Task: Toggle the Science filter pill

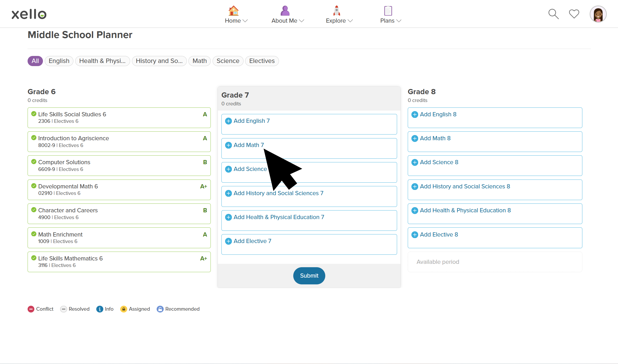Action: click(x=228, y=61)
